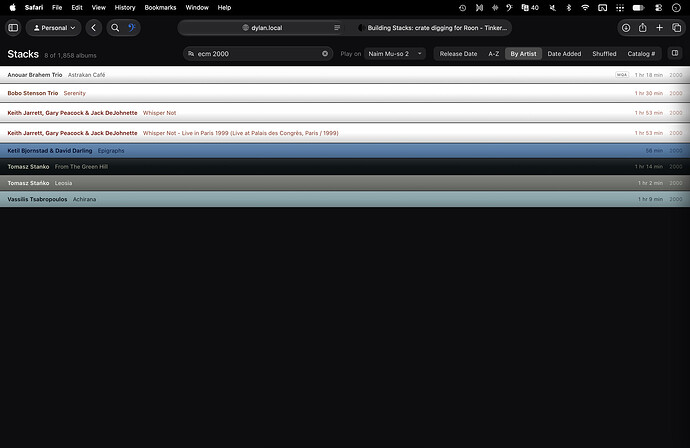The height and width of the screenshot is (448, 690).
Task: Select Shuffled ordering
Action: pyautogui.click(x=604, y=54)
